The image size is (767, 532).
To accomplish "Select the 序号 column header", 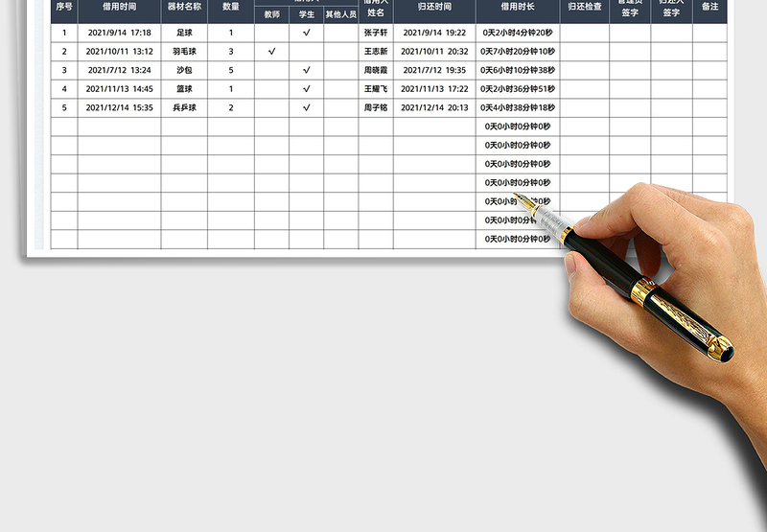I will pos(64,7).
